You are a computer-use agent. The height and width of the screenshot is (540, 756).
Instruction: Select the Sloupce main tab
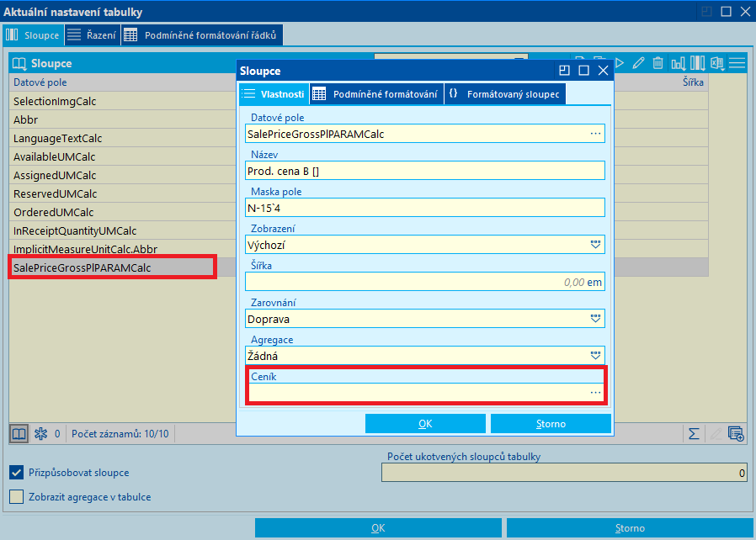(x=33, y=35)
